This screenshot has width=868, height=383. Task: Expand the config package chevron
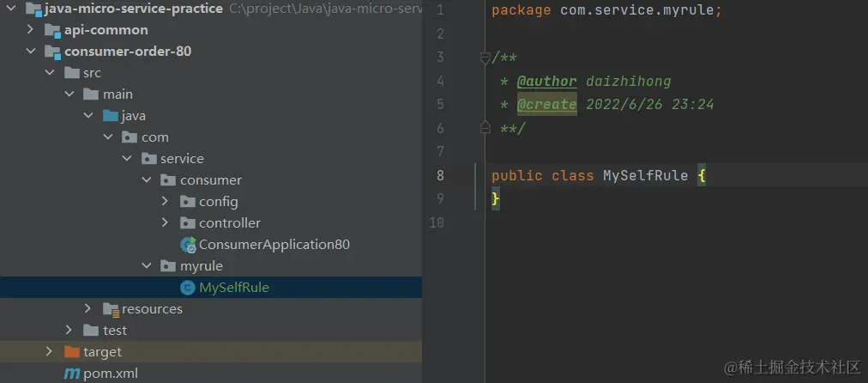[165, 201]
